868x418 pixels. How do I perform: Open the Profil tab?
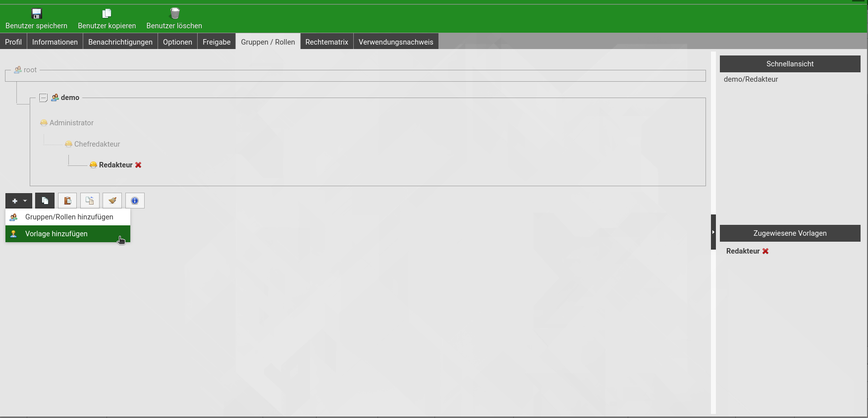[13, 42]
